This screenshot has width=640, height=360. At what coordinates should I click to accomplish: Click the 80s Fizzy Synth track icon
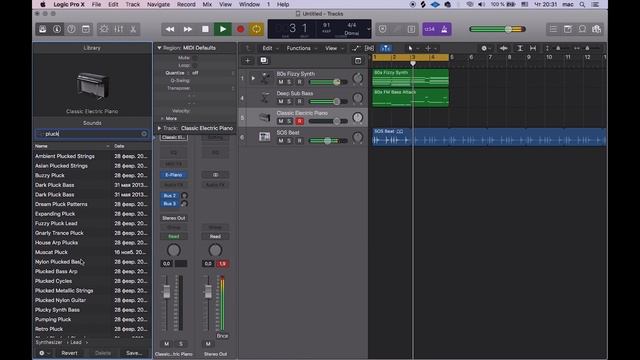coord(265,78)
